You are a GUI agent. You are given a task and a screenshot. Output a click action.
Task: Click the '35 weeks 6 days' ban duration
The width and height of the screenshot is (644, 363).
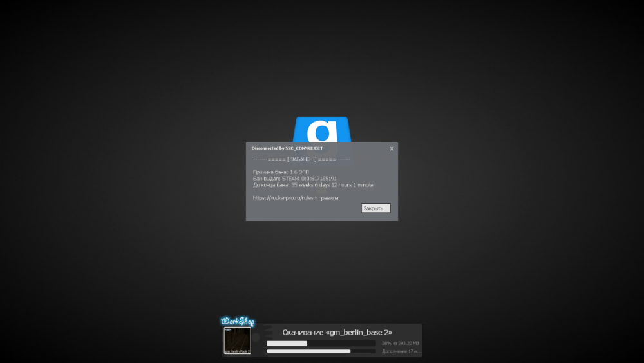tap(315, 185)
